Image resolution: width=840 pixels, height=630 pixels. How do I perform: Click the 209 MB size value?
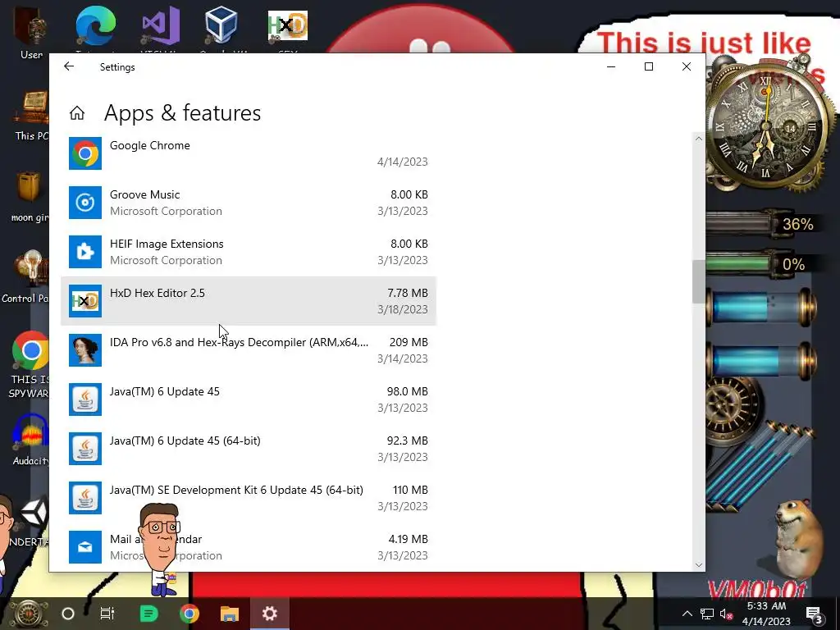[x=409, y=342]
